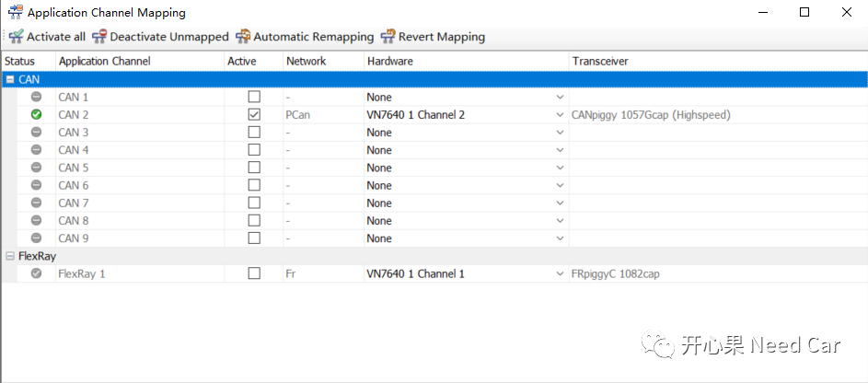The image size is (868, 383).
Task: Click the Deactivate Unmapped button label
Action: [x=169, y=37]
